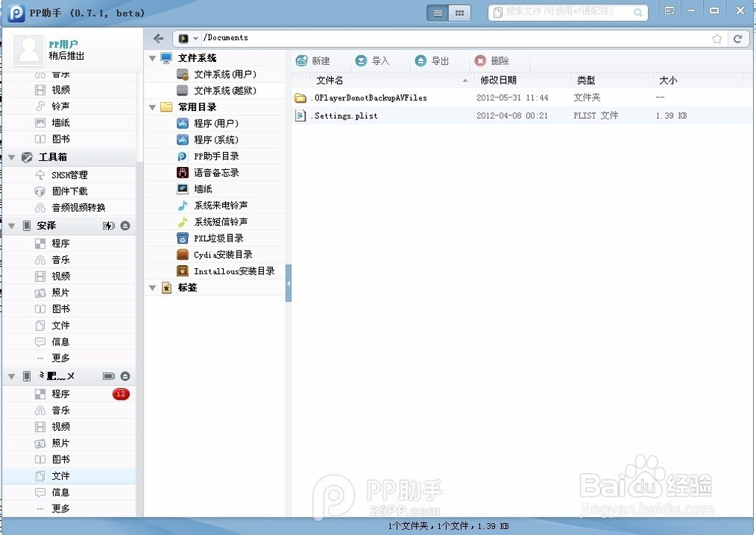Enable list view mode
Screen dimensions: 756x535
[x=438, y=12]
